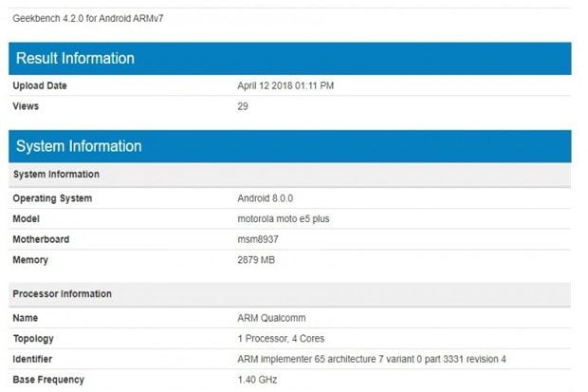Click the Base Frequency label

click(48, 380)
